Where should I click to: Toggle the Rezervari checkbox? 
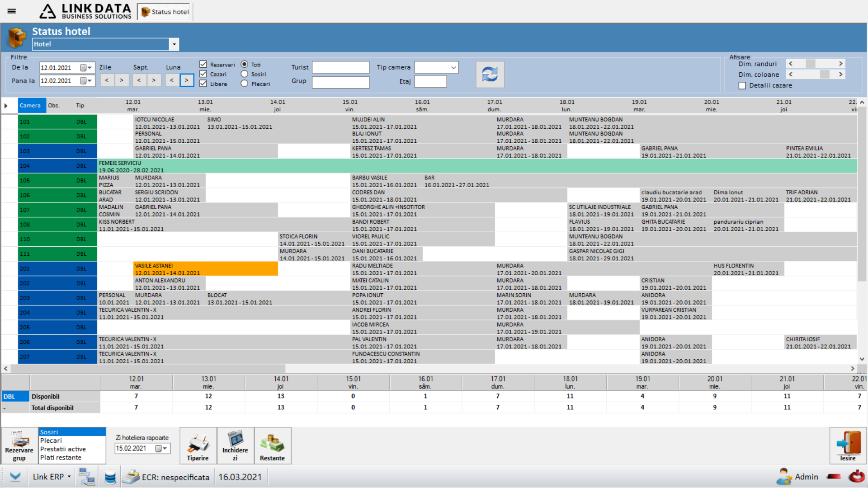click(x=203, y=64)
